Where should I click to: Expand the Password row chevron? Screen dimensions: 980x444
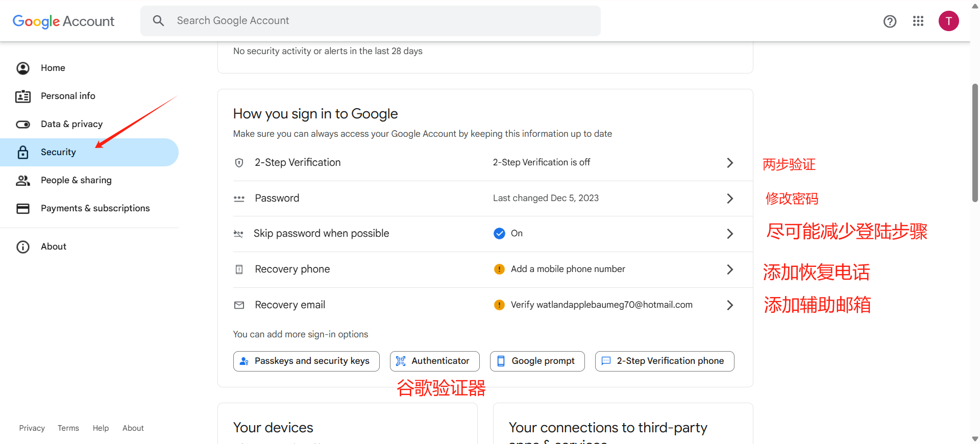[x=730, y=199]
